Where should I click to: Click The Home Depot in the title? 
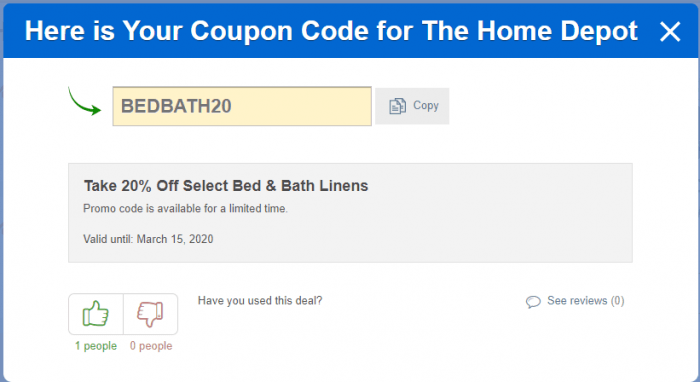pyautogui.click(x=529, y=31)
